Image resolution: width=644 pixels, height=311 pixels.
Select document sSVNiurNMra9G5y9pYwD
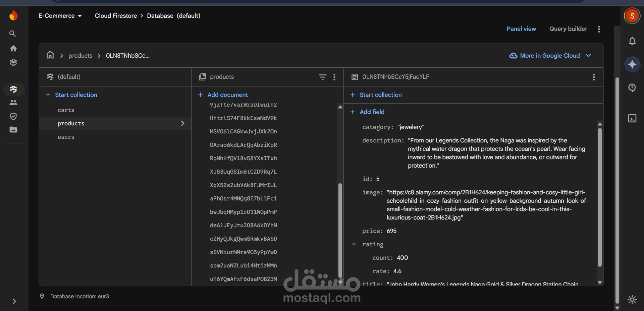pyautogui.click(x=244, y=252)
